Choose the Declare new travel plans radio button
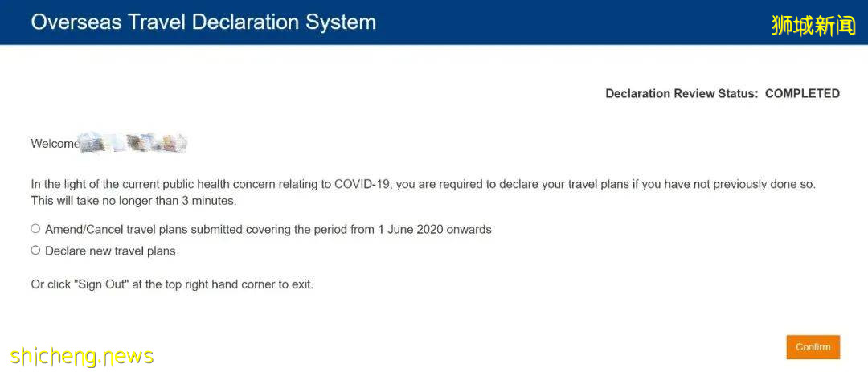 click(35, 251)
